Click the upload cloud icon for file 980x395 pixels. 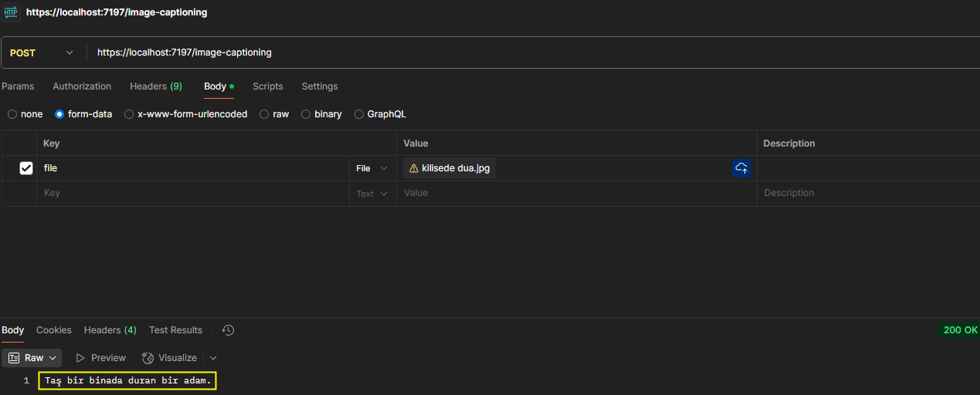(741, 168)
